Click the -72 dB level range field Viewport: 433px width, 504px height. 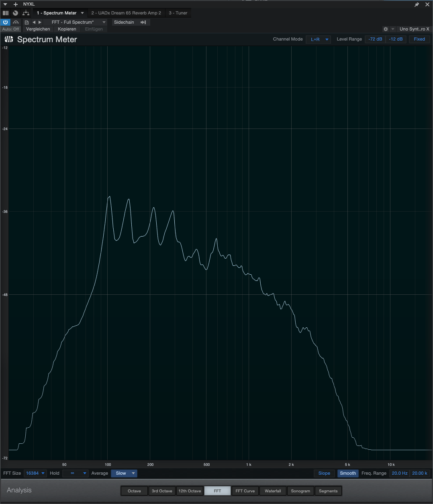click(x=375, y=39)
